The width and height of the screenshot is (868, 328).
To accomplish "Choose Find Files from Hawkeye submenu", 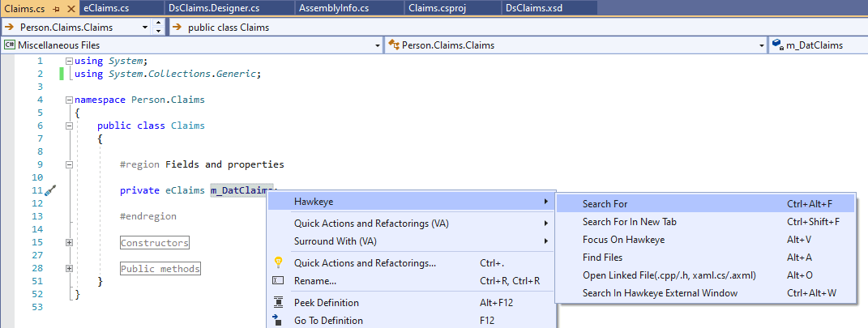I will pyautogui.click(x=602, y=258).
